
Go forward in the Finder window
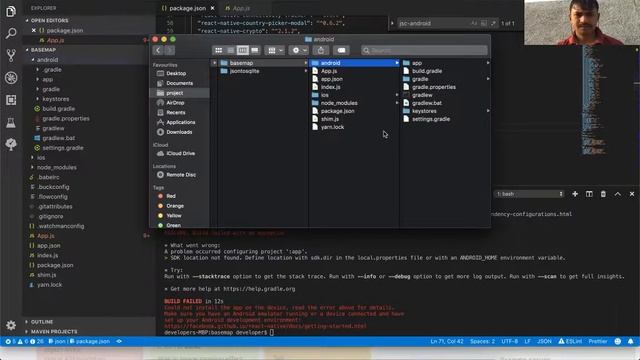point(169,50)
